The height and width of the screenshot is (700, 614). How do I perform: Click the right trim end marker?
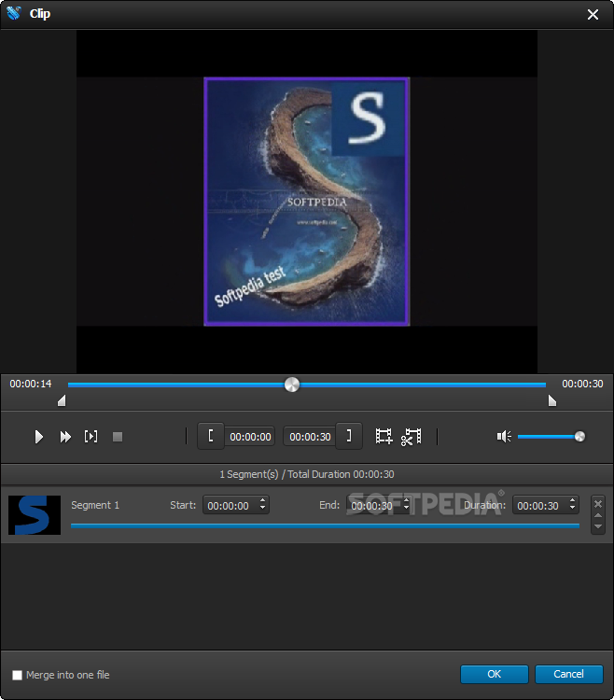pyautogui.click(x=552, y=401)
